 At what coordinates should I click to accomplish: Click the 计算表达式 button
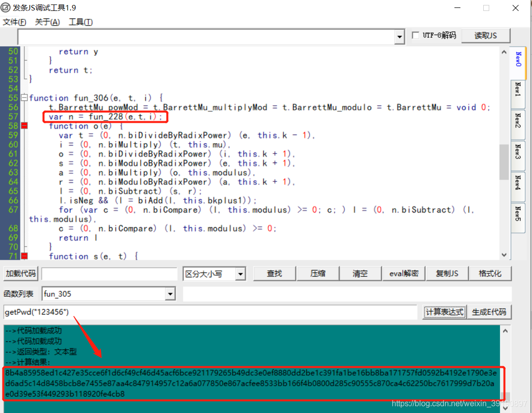[445, 312]
